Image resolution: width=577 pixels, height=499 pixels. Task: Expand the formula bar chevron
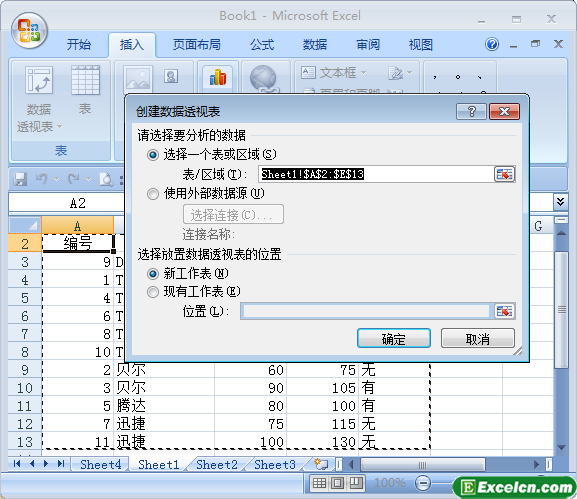tap(560, 202)
